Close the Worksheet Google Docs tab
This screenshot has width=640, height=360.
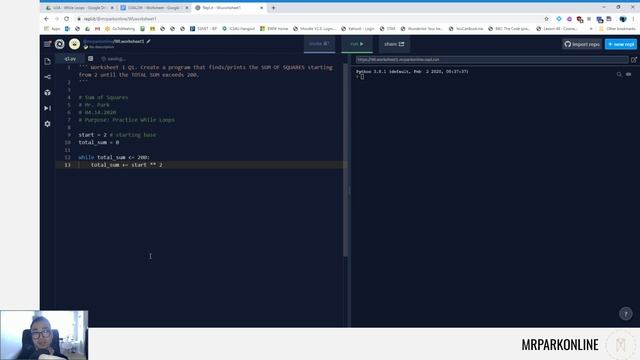(x=187, y=8)
